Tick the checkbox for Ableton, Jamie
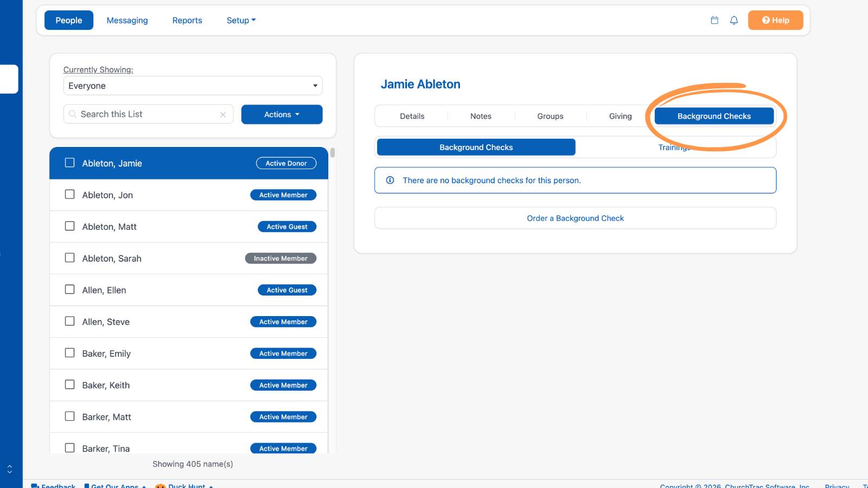 [x=70, y=163]
